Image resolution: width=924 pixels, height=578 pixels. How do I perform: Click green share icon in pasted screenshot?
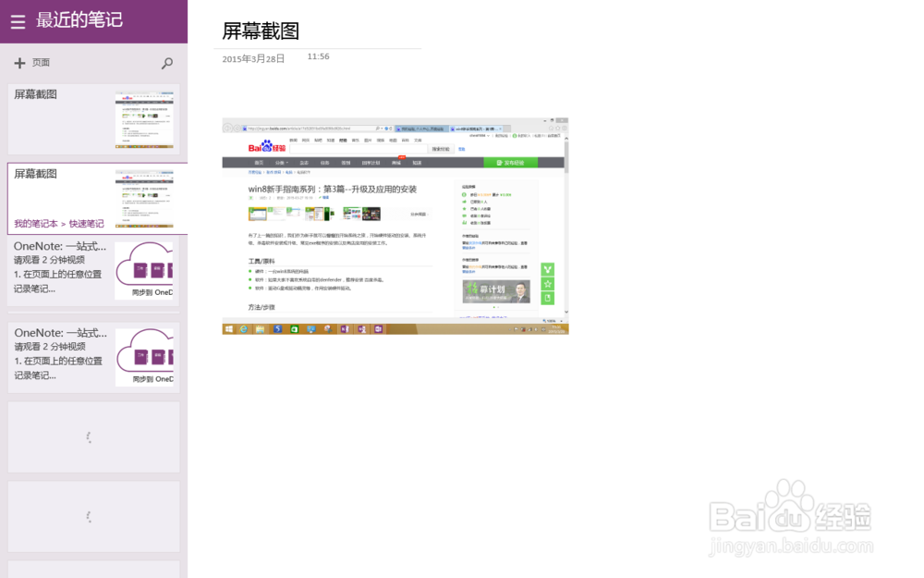(547, 269)
